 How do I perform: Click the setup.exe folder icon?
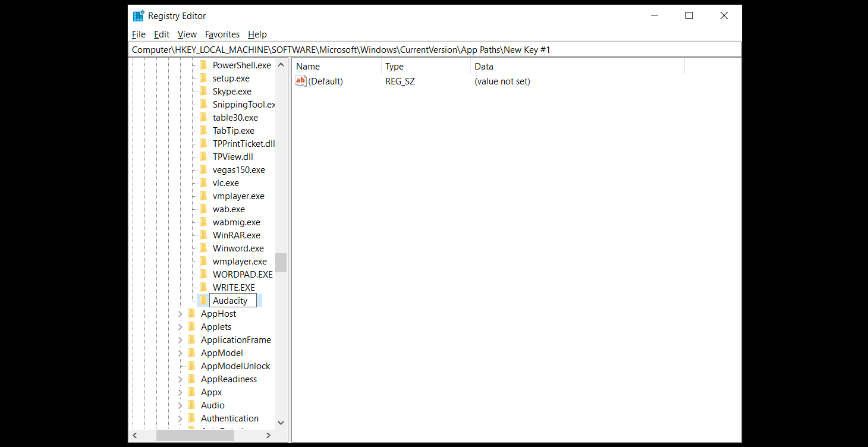click(x=203, y=78)
